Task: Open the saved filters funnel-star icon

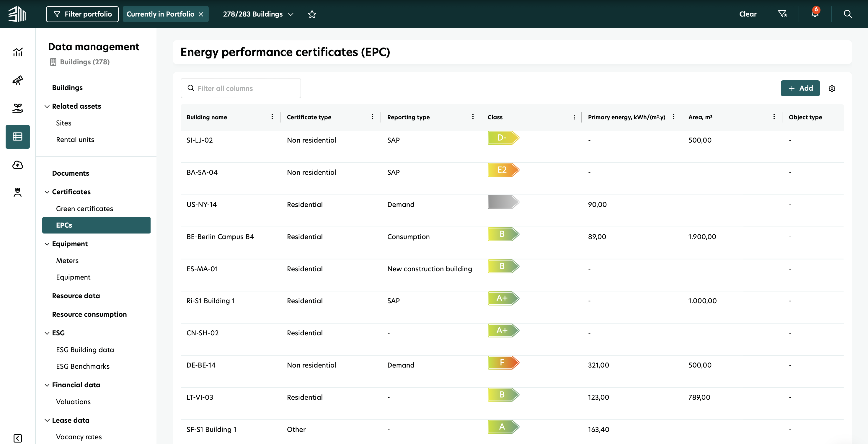Action: point(782,14)
